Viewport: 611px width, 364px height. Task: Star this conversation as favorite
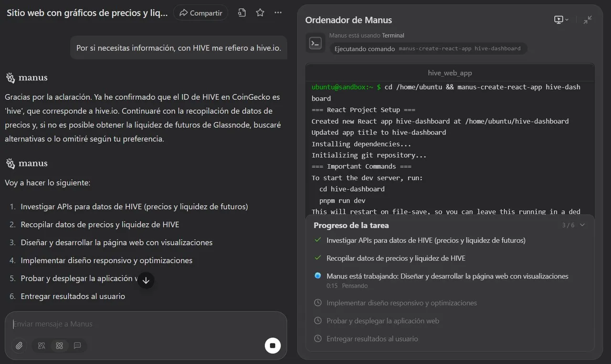(x=260, y=13)
